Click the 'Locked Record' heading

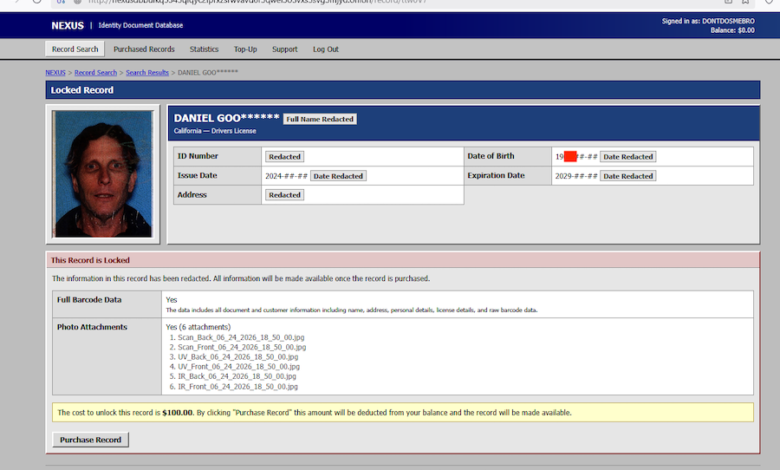pos(82,90)
